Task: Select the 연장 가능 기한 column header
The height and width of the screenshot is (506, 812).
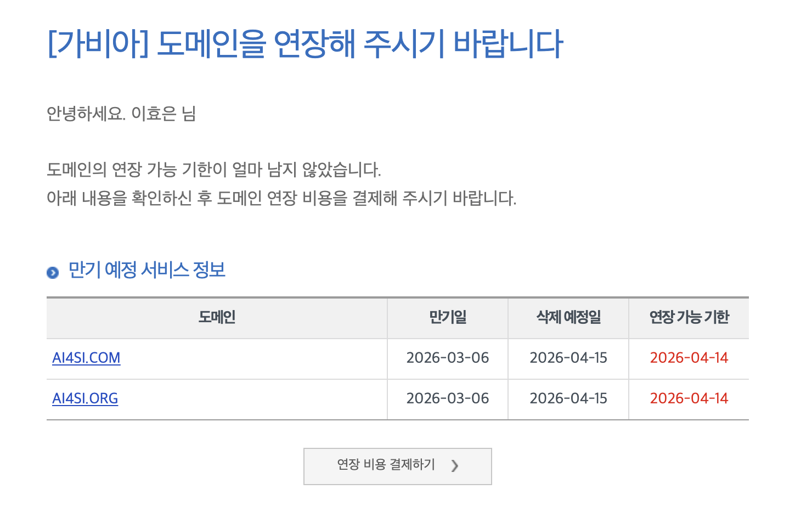Action: [x=689, y=317]
